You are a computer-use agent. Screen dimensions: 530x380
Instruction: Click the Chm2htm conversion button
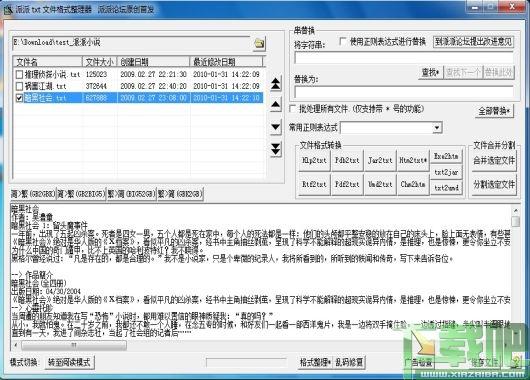click(x=413, y=185)
